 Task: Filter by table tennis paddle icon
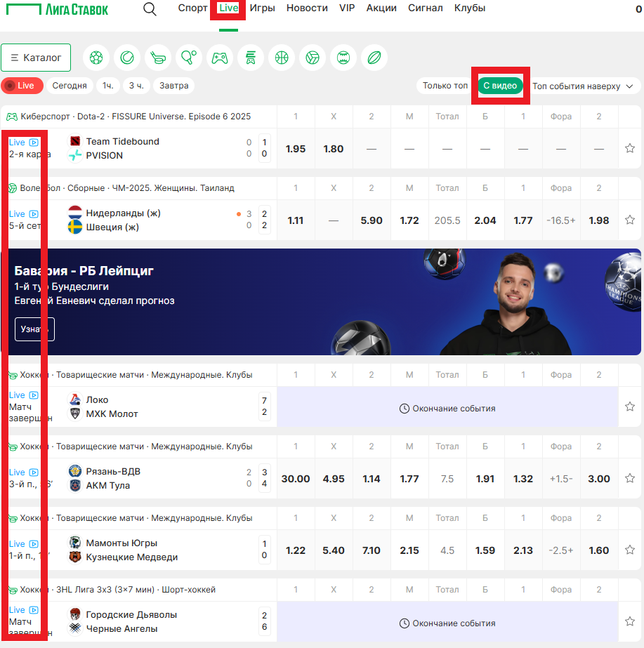pos(189,58)
